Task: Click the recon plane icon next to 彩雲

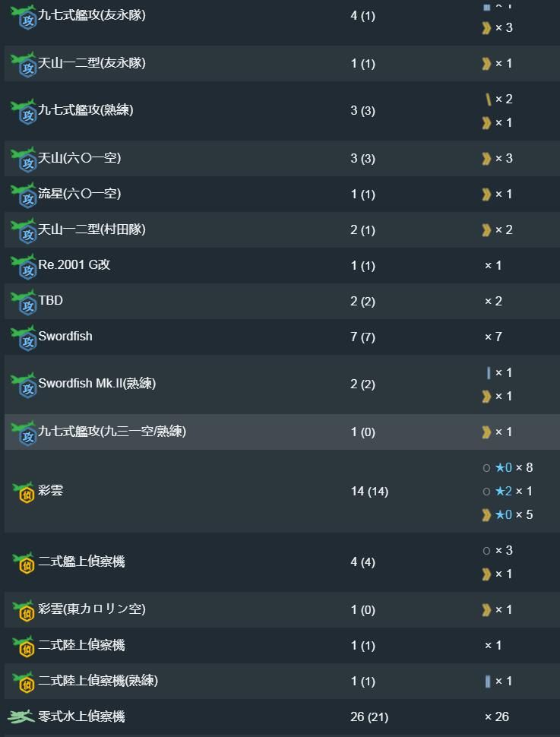Action: pyautogui.click(x=24, y=492)
